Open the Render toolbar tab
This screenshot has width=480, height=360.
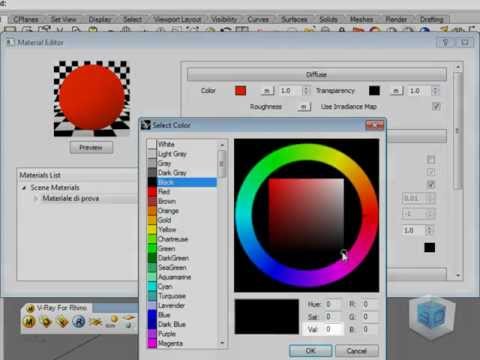(x=396, y=20)
